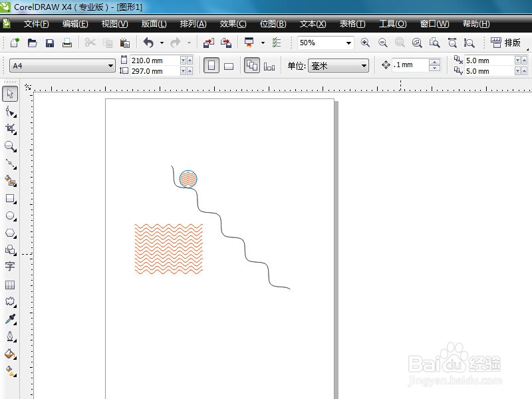Open the 文本(X) menu
This screenshot has width=532, height=399.
(x=313, y=24)
